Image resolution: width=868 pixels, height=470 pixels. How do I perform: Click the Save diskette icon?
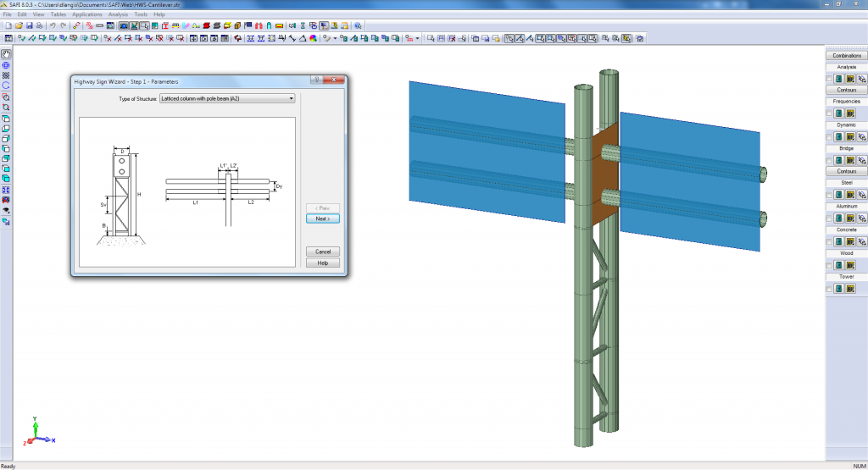[x=30, y=26]
